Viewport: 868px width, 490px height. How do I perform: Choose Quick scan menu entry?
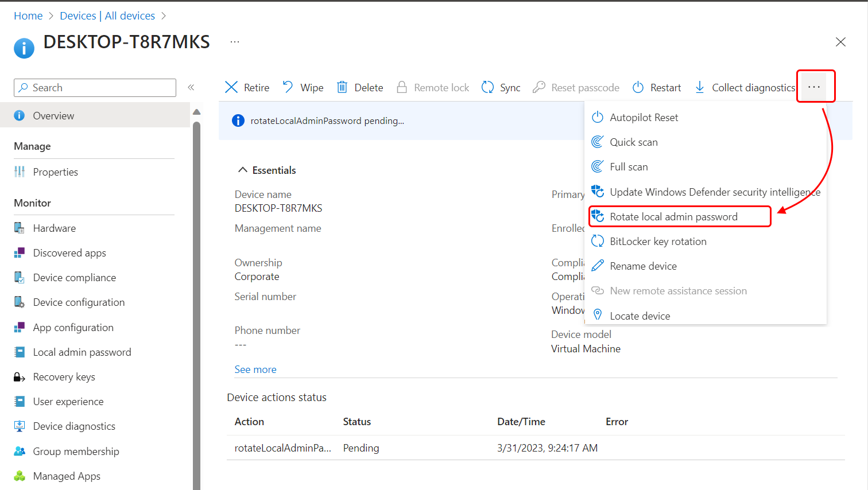[706, 142]
